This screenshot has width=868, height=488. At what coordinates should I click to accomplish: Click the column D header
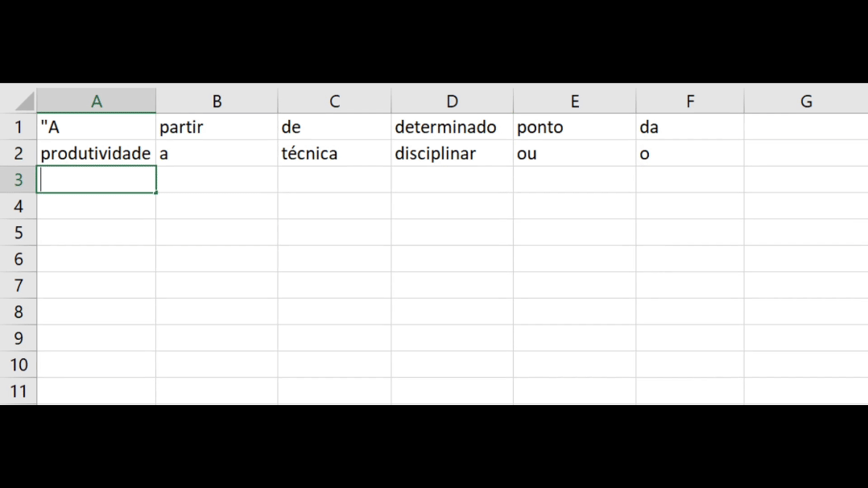[x=452, y=101]
